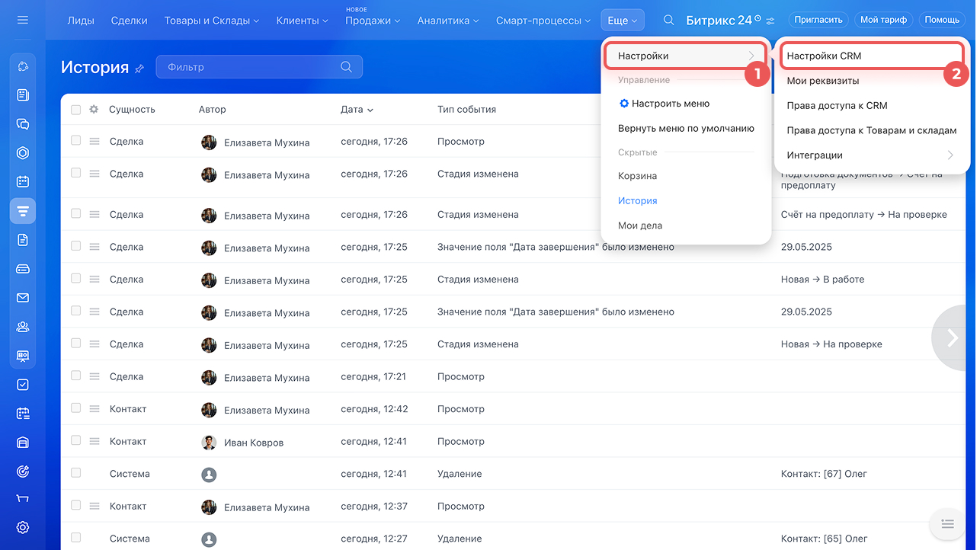980x550 pixels.
Task: Check the Сделка row at 17:21 Просмотр
Action: pyautogui.click(x=75, y=376)
